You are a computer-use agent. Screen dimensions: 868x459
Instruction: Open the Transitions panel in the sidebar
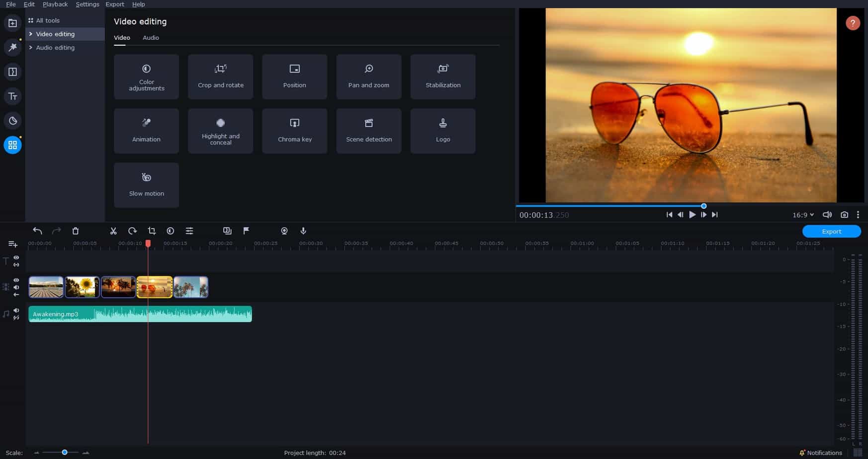coord(12,72)
